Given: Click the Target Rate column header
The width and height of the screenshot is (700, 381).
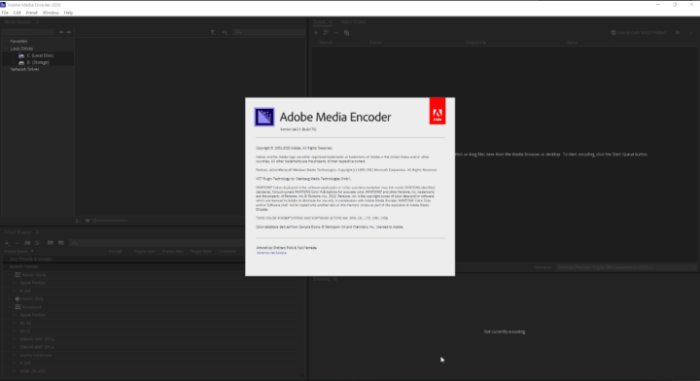Looking at the screenshot, I should coord(201,251).
